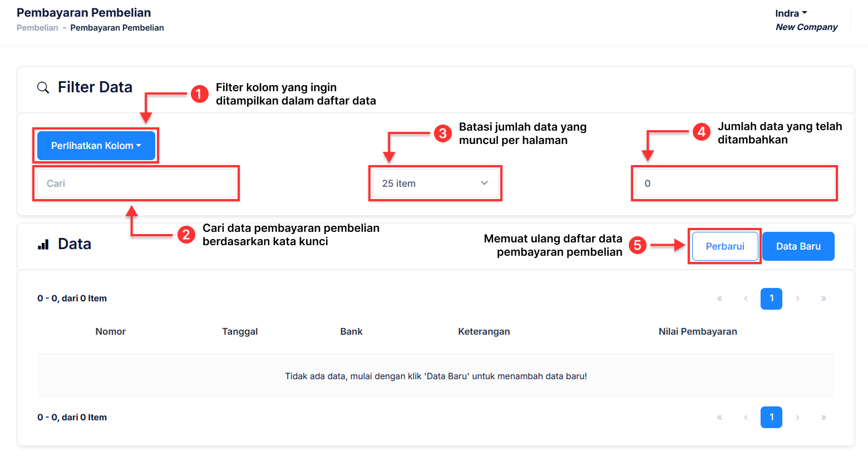Image resolution: width=868 pixels, height=452 pixels.
Task: Focus the Cari search input field
Action: [136, 183]
